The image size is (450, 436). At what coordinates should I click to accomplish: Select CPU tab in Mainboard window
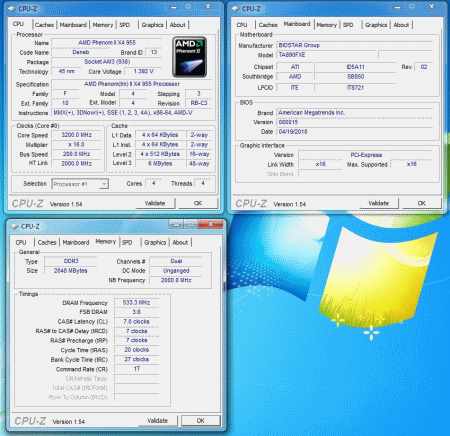(242, 25)
